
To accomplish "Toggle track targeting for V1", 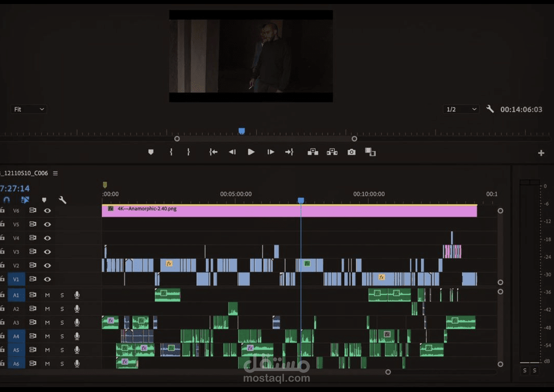I will (x=16, y=279).
